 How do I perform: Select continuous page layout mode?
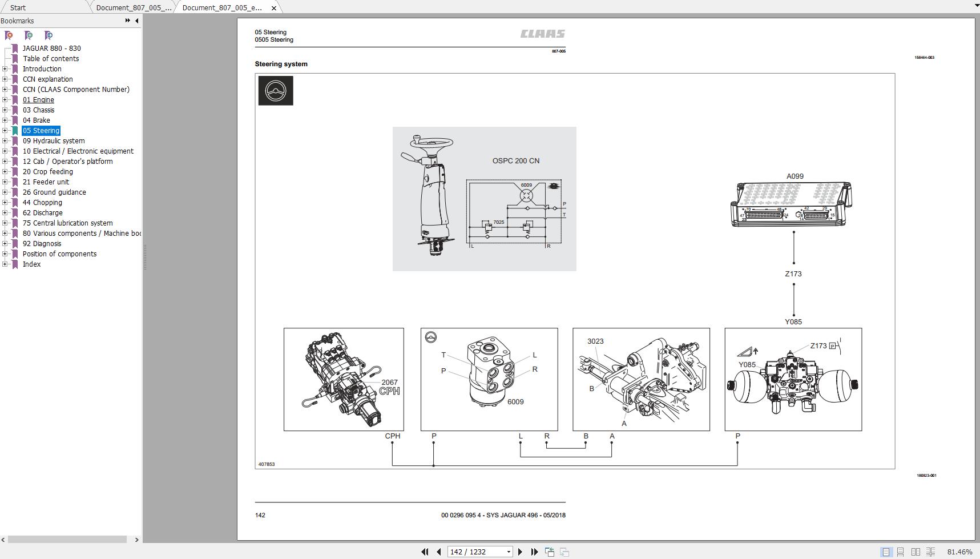click(900, 552)
